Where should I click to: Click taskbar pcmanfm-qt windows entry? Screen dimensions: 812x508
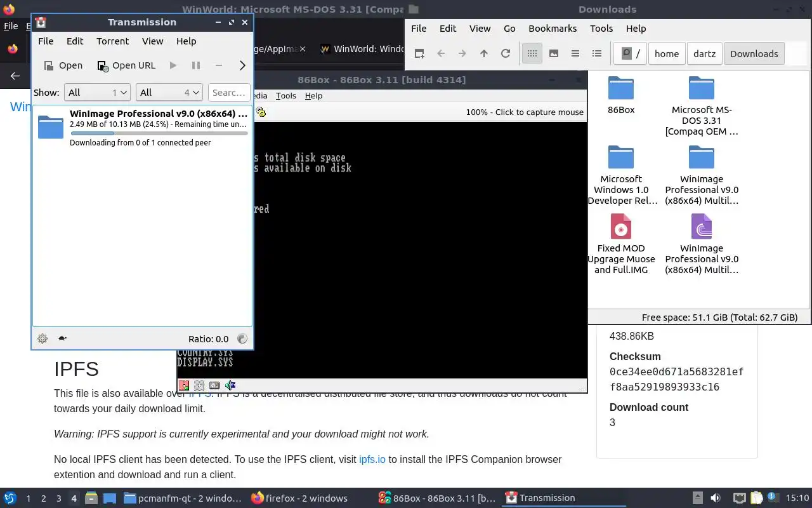coord(182,498)
